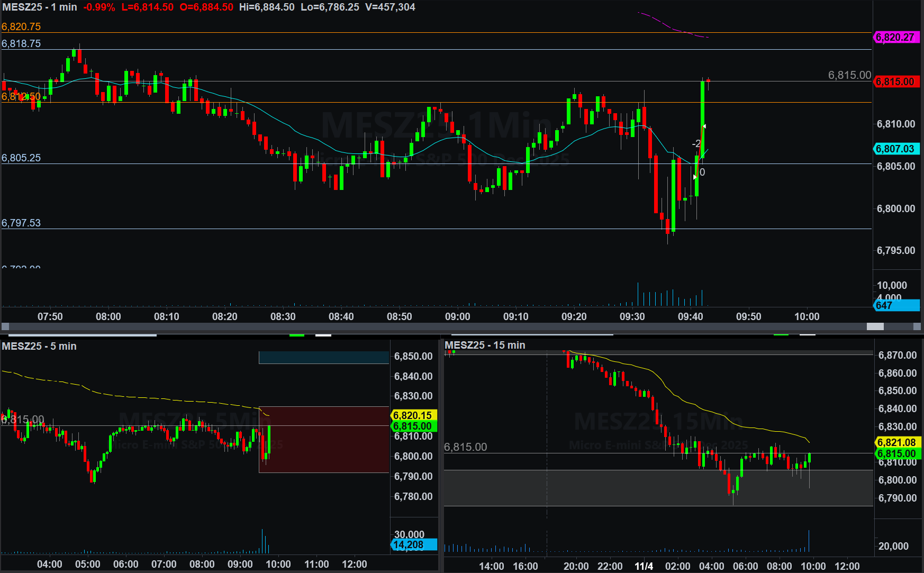Click the red 6,815.00 last price tag
Image resolution: width=924 pixels, height=573 pixels.
tap(896, 82)
